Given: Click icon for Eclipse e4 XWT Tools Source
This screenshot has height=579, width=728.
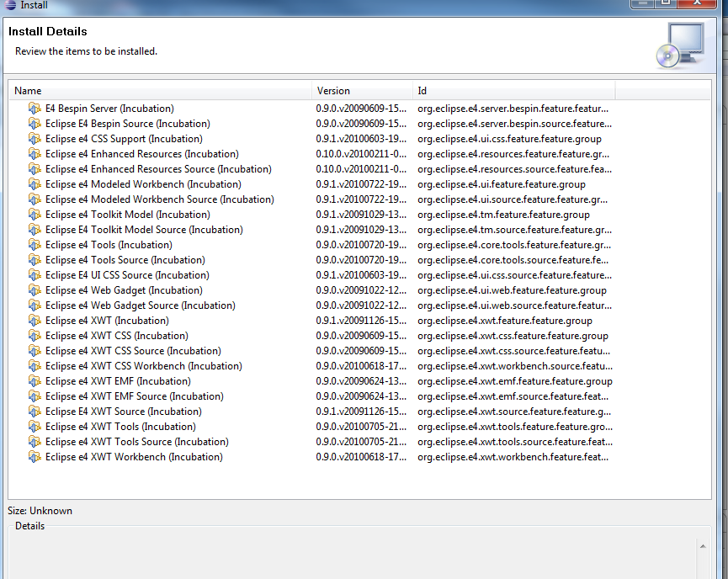Looking at the screenshot, I should (35, 442).
